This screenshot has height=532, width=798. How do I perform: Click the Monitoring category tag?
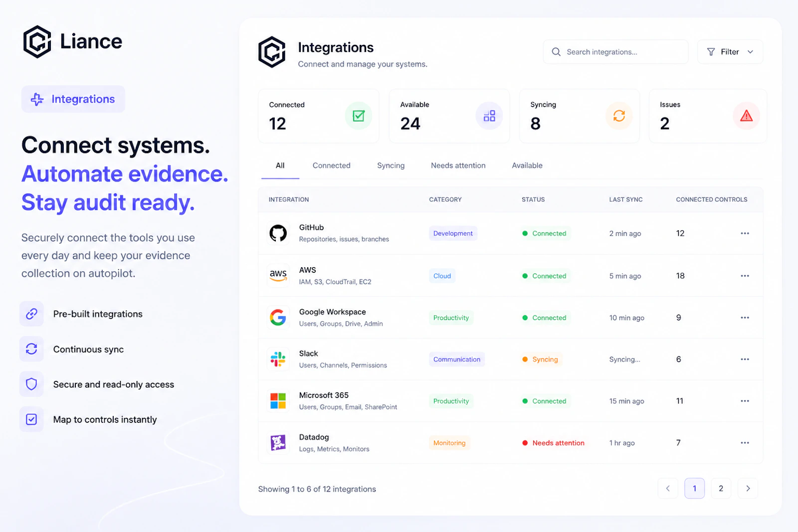[449, 443]
